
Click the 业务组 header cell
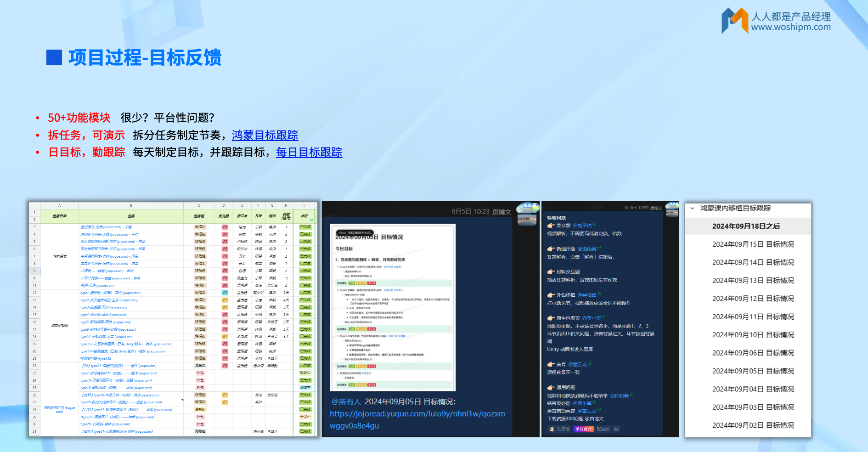[199, 216]
